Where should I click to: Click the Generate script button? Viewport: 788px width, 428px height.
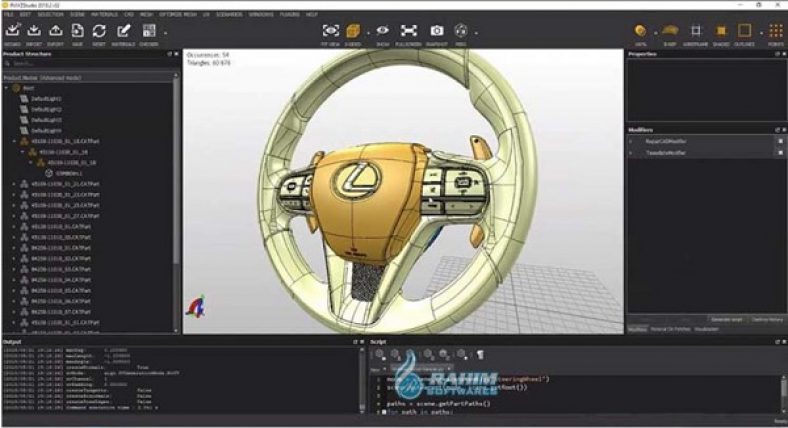pyautogui.click(x=726, y=319)
